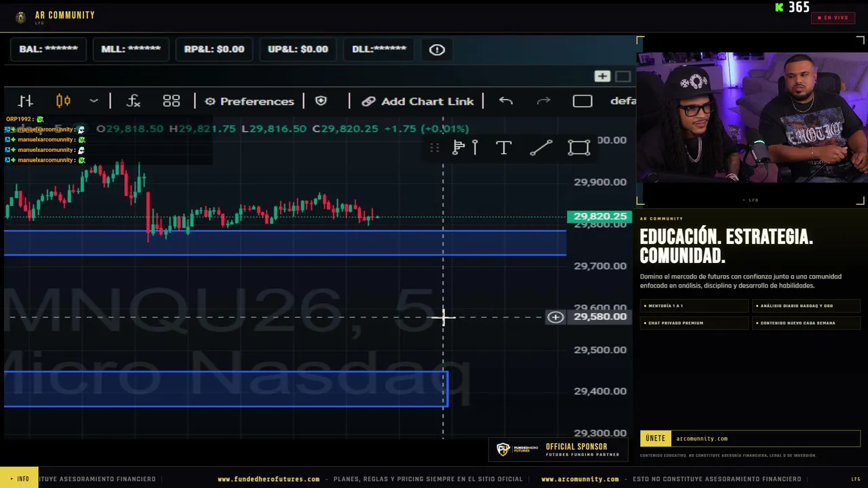Click the green Kick logo beside 365
The height and width of the screenshot is (488, 868).
click(779, 7)
